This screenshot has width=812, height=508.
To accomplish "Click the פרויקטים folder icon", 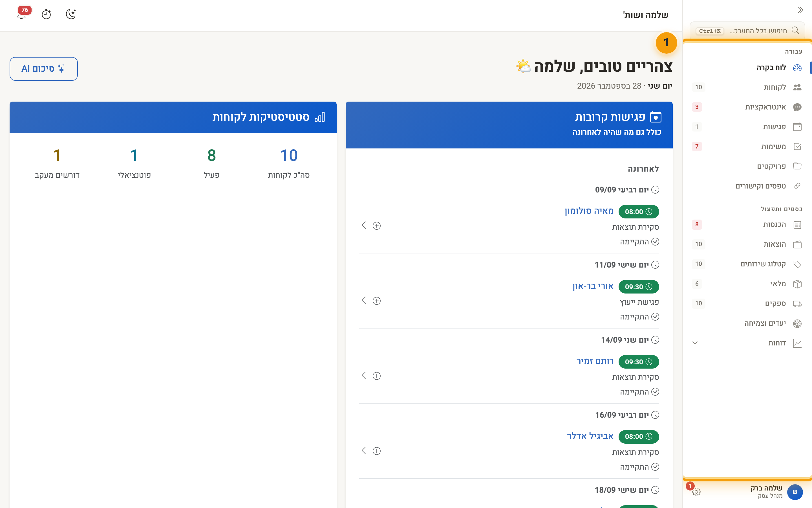I will [797, 166].
